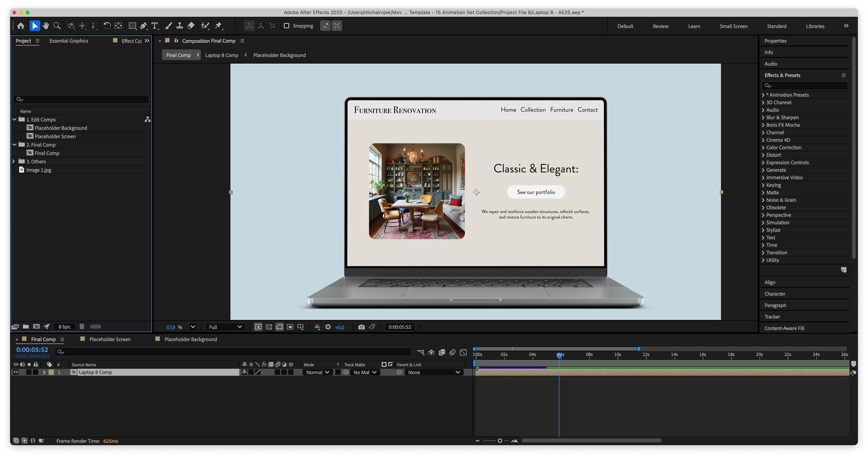The image size is (868, 457).
Task: Click the snapshot camera icon
Action: (x=361, y=327)
